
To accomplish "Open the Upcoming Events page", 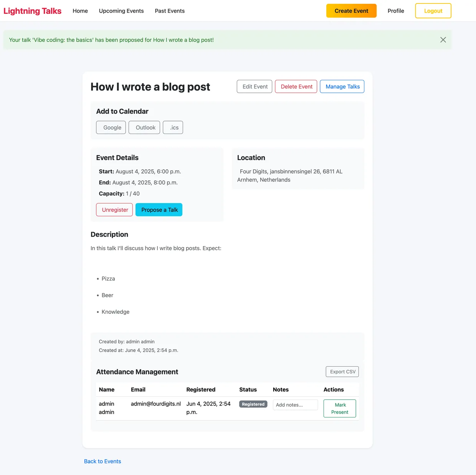I will 121,11.
